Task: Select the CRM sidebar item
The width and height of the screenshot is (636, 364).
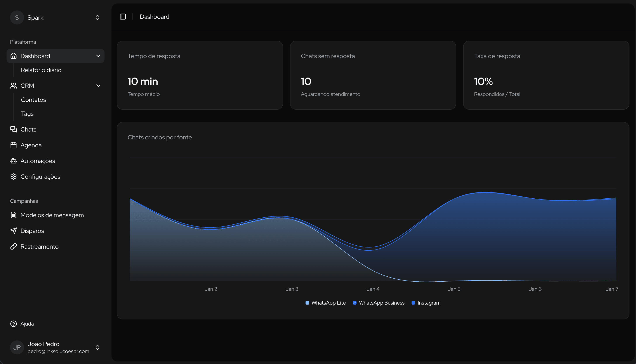Action: coord(55,86)
